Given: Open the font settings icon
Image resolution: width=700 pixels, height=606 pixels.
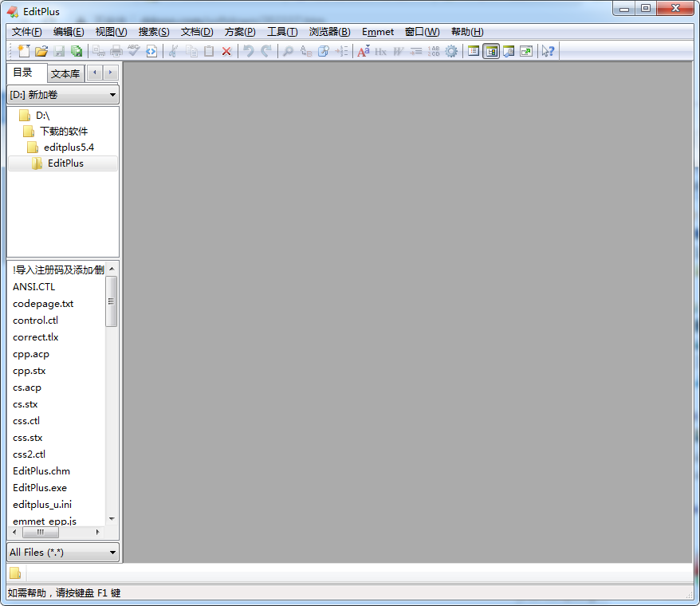Looking at the screenshot, I should 363,51.
